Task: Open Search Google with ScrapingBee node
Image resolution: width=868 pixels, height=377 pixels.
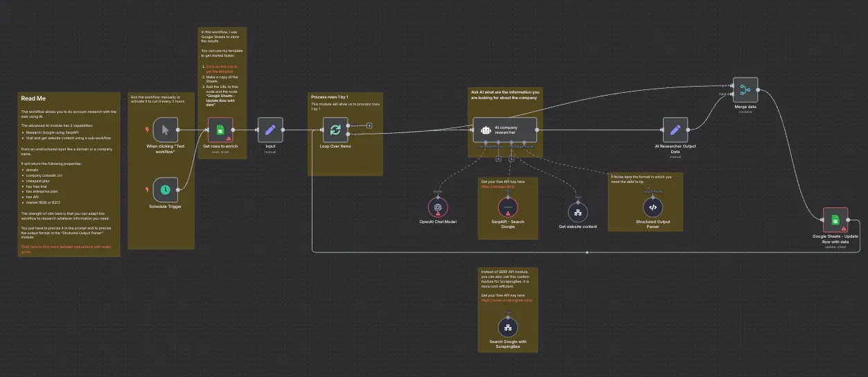Action: click(x=508, y=328)
